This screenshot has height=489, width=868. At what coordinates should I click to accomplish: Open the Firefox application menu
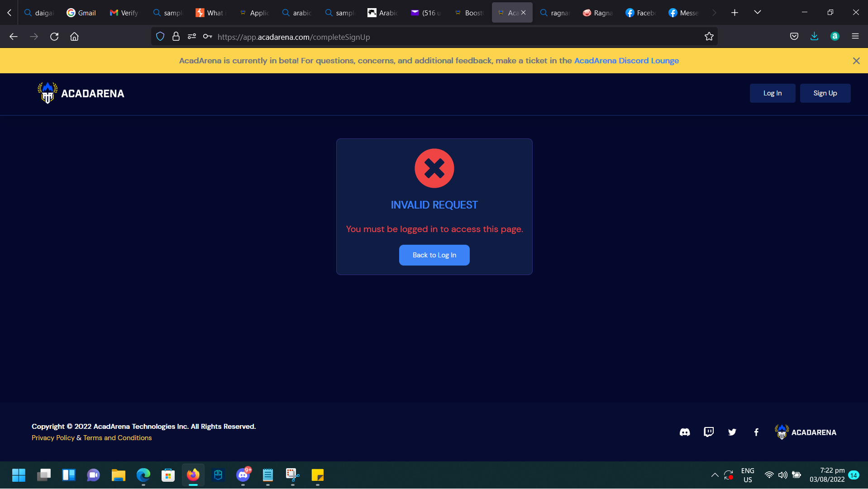coord(856,37)
